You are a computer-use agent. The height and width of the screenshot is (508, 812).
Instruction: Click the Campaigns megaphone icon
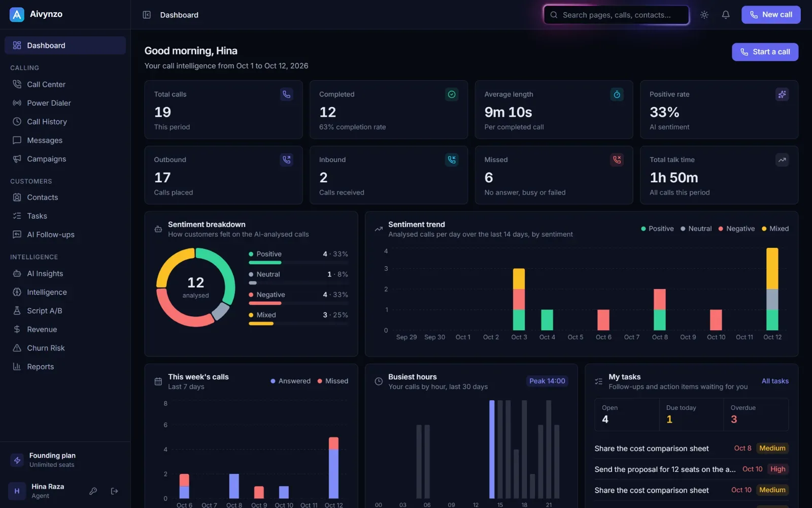[17, 159]
